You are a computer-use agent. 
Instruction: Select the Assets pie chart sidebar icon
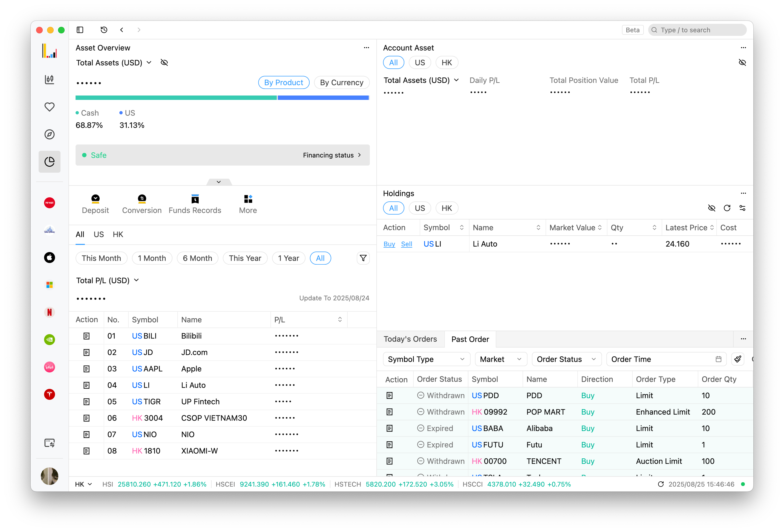(49, 161)
